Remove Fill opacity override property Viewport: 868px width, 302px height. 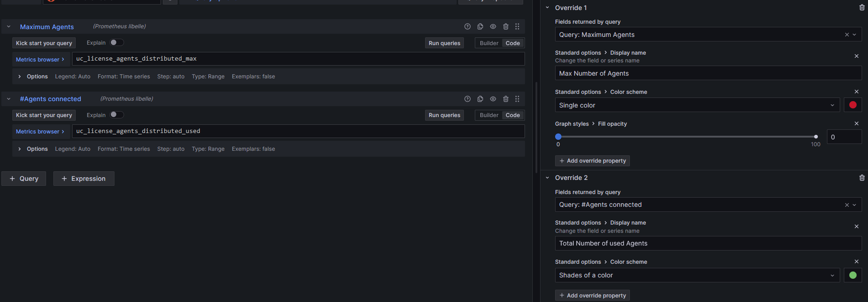coord(856,123)
